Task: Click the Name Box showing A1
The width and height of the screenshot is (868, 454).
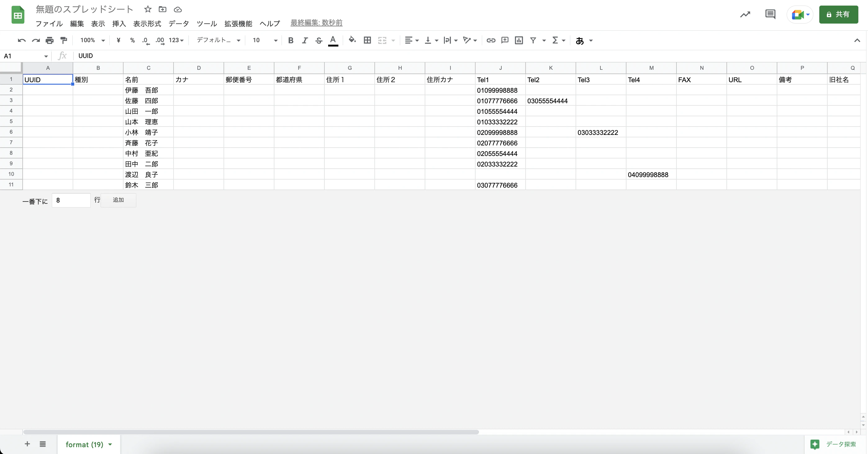Action: (26, 56)
